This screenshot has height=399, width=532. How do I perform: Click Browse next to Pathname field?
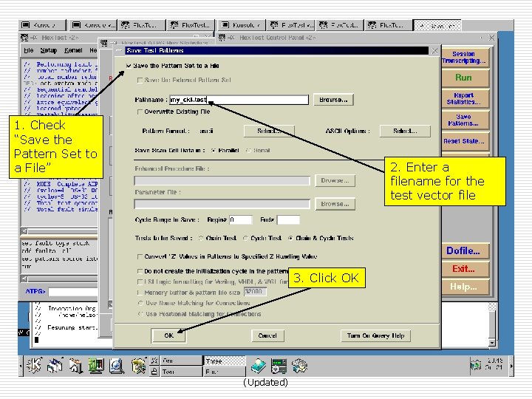(333, 100)
